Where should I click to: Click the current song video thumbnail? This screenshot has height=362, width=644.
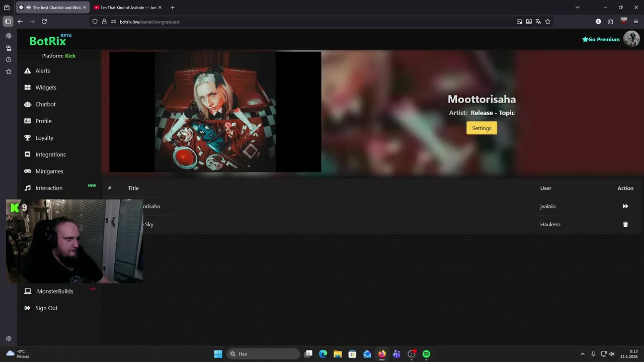pos(215,112)
